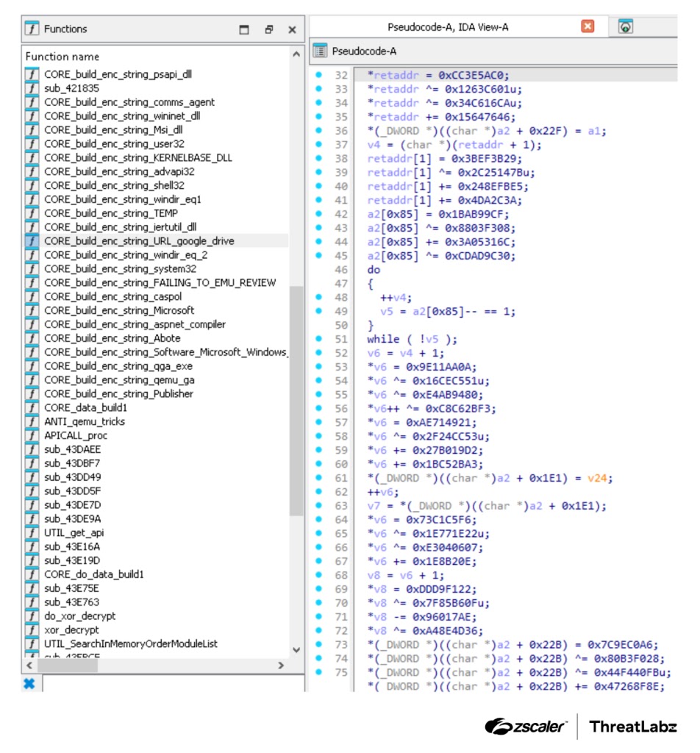Image resolution: width=700 pixels, height=753 pixels.
Task: Click function icon beside CORE_build_enc_string_psapi_dll
Action: point(32,74)
